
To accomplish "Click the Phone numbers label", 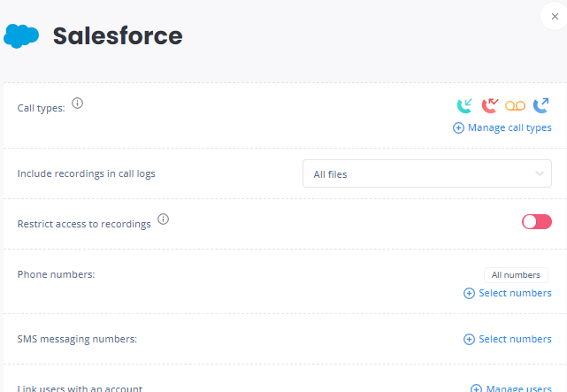I will (56, 274).
